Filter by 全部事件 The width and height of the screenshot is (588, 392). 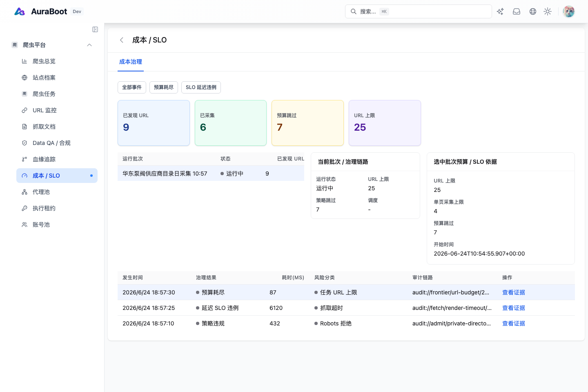pos(132,87)
